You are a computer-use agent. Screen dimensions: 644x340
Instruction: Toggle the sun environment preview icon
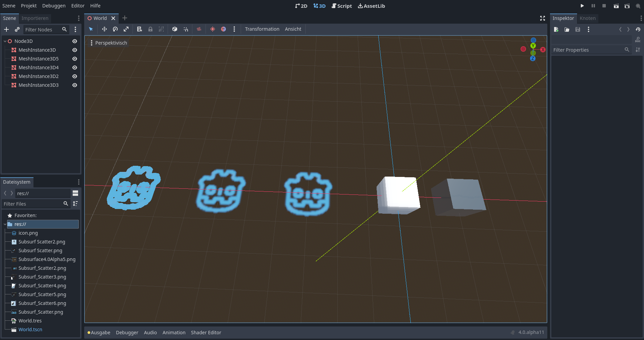(212, 29)
